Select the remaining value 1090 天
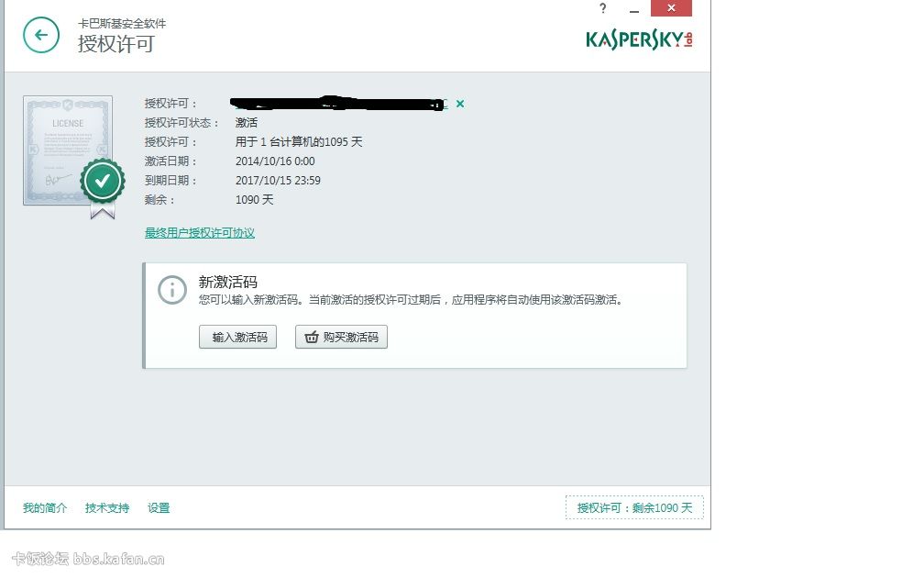The image size is (924, 578). pos(255,200)
